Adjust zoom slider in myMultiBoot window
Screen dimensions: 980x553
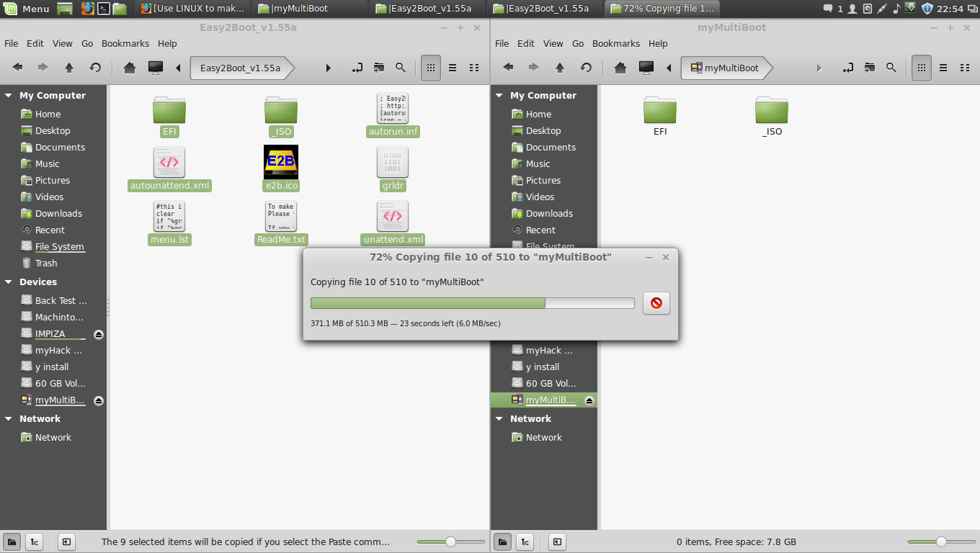[x=941, y=541]
